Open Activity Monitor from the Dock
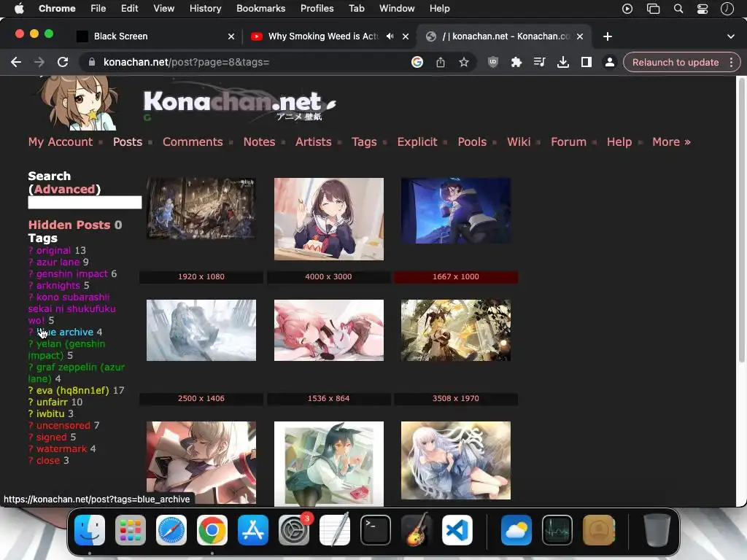The image size is (747, 560). pos(557,530)
